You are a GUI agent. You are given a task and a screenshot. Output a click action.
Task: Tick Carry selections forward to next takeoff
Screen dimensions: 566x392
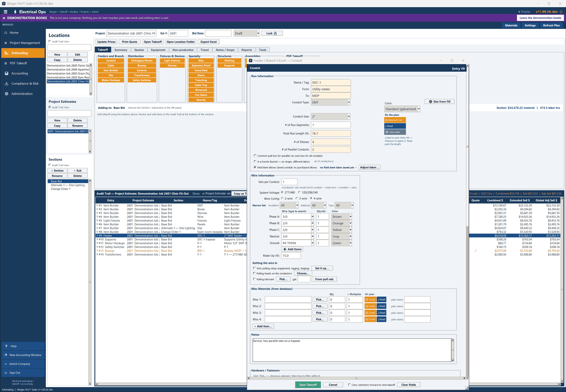coord(349,385)
